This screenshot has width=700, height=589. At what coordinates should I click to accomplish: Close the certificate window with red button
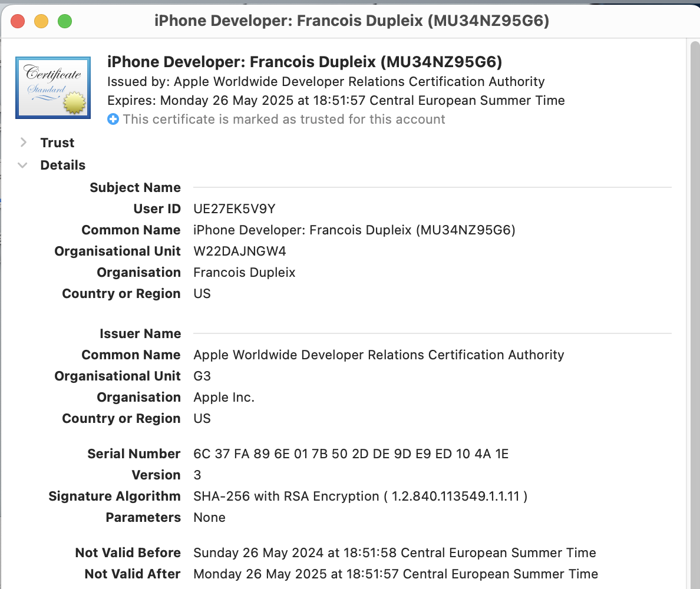pyautogui.click(x=18, y=21)
